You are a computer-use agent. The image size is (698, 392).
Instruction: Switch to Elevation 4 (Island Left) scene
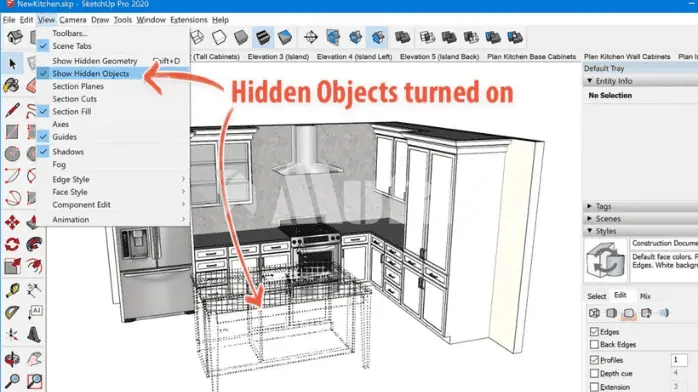(x=354, y=57)
